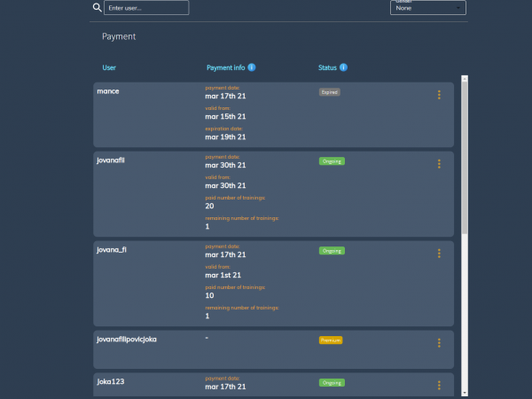Click the Expired status badge for mance
This screenshot has width=532, height=399.
tap(330, 92)
